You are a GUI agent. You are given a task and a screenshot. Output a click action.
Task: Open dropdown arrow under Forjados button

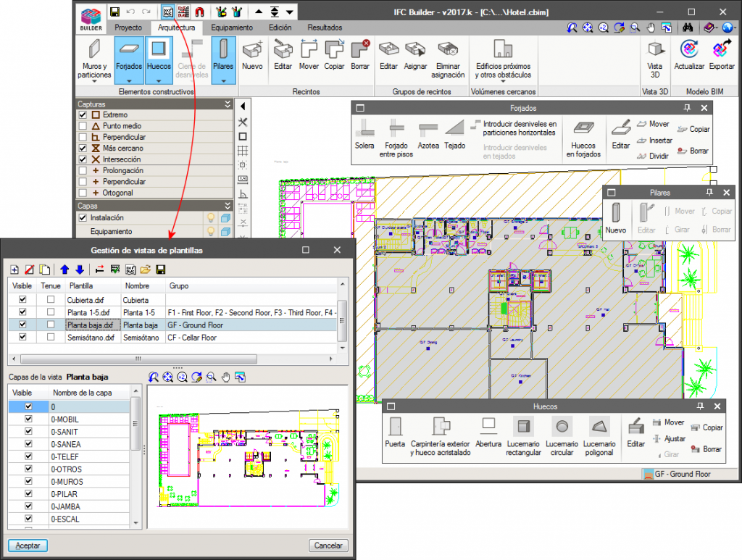(x=129, y=81)
